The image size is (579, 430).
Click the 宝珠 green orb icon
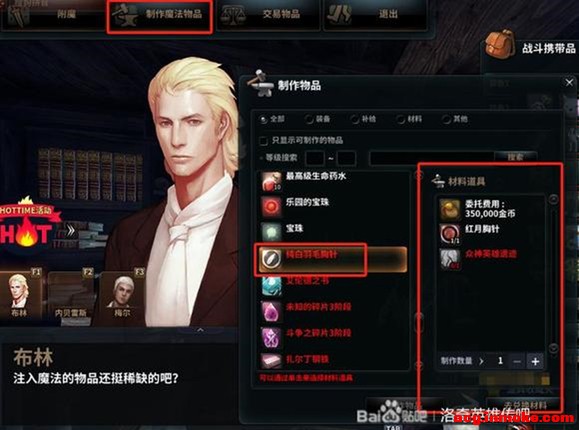[271, 232]
